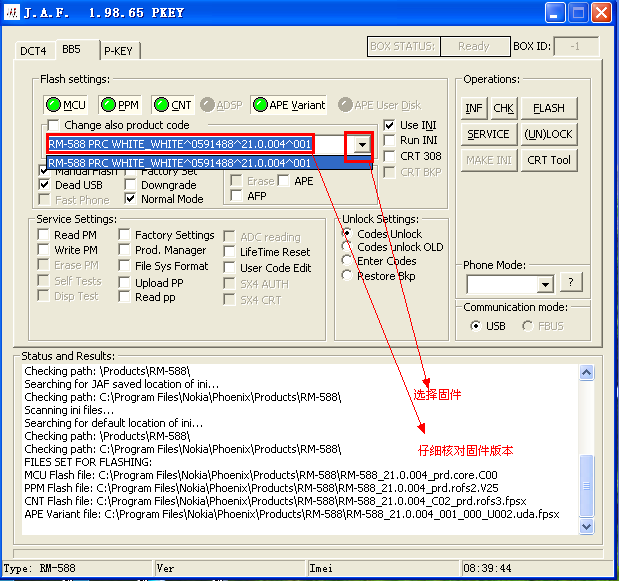Enable the Downgrade checkbox
Screen dimensions: 619x581
pos(130,185)
